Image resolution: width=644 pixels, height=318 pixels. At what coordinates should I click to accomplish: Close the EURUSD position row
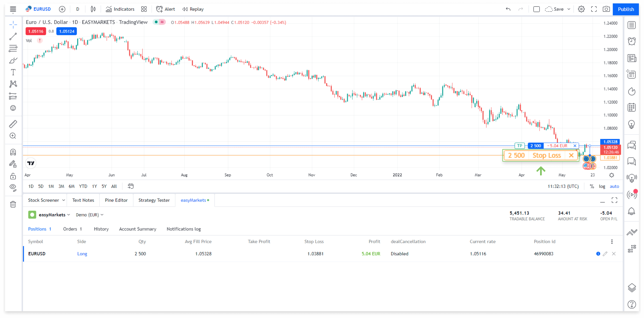614,254
